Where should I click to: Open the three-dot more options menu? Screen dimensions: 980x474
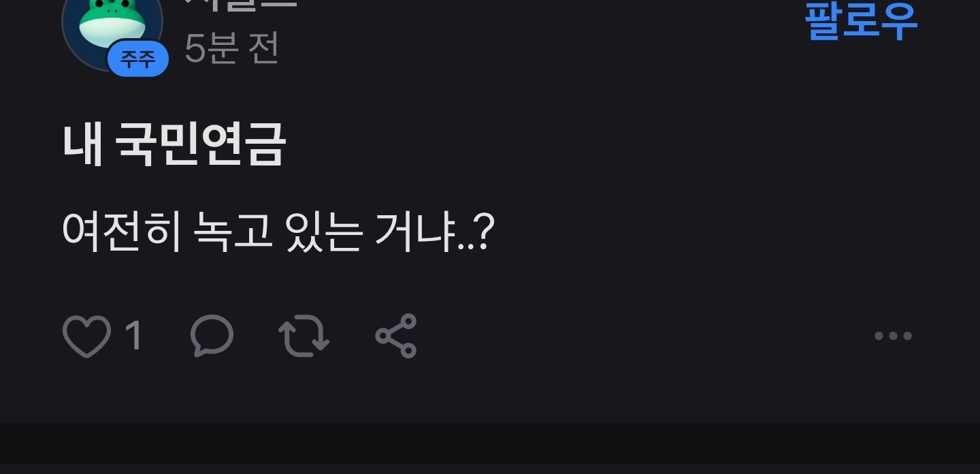[x=893, y=336]
